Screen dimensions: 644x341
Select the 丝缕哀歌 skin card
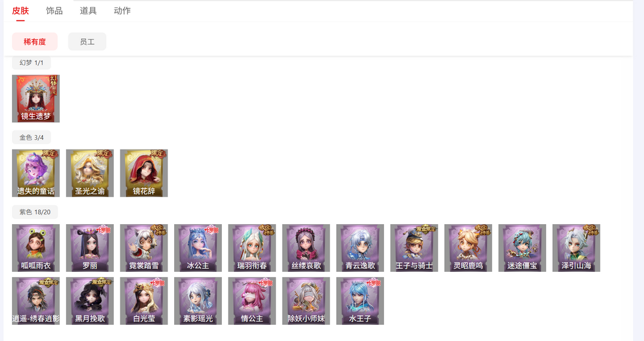[x=306, y=248]
